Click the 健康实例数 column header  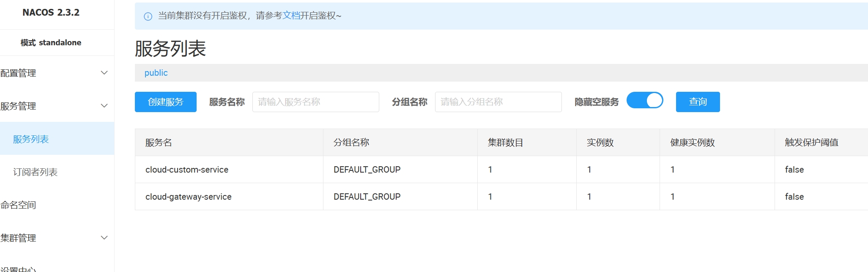(692, 143)
